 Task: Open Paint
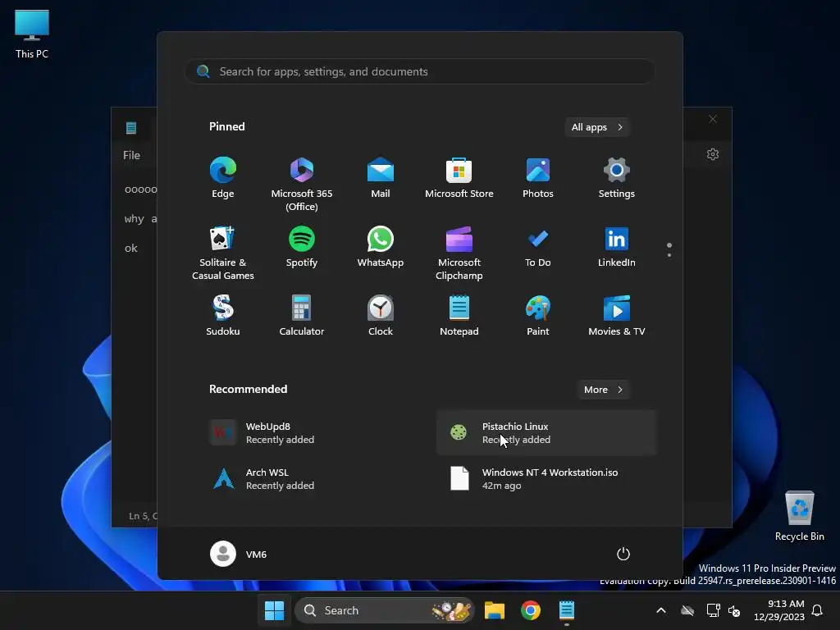click(538, 316)
